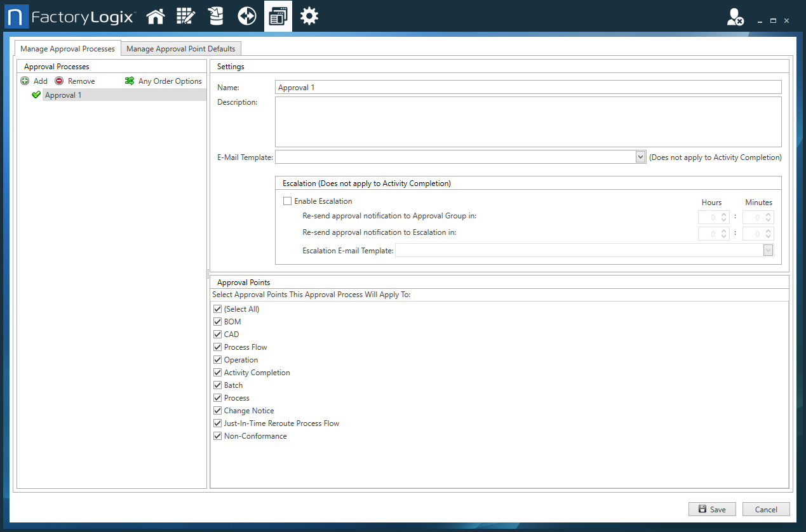Open the FactoryLogix Home screen
The height and width of the screenshot is (532, 806).
pyautogui.click(x=155, y=15)
